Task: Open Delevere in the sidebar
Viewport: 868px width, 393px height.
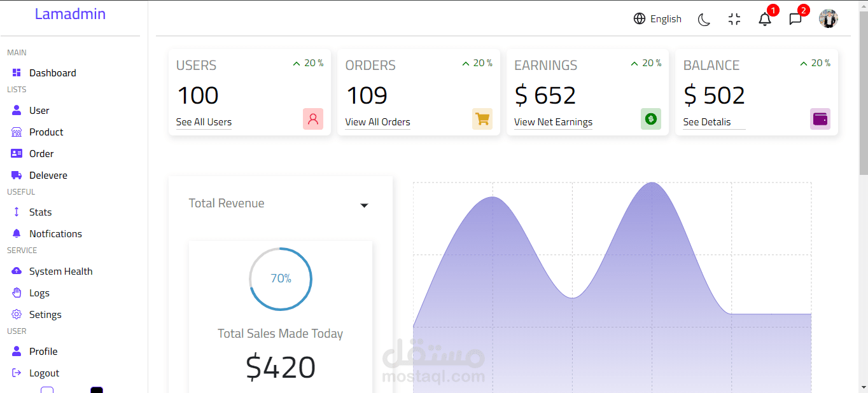Action: 48,176
